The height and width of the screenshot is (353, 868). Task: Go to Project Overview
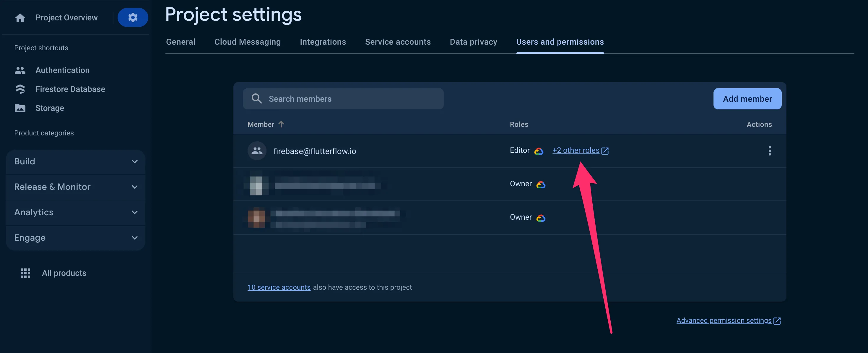(66, 17)
